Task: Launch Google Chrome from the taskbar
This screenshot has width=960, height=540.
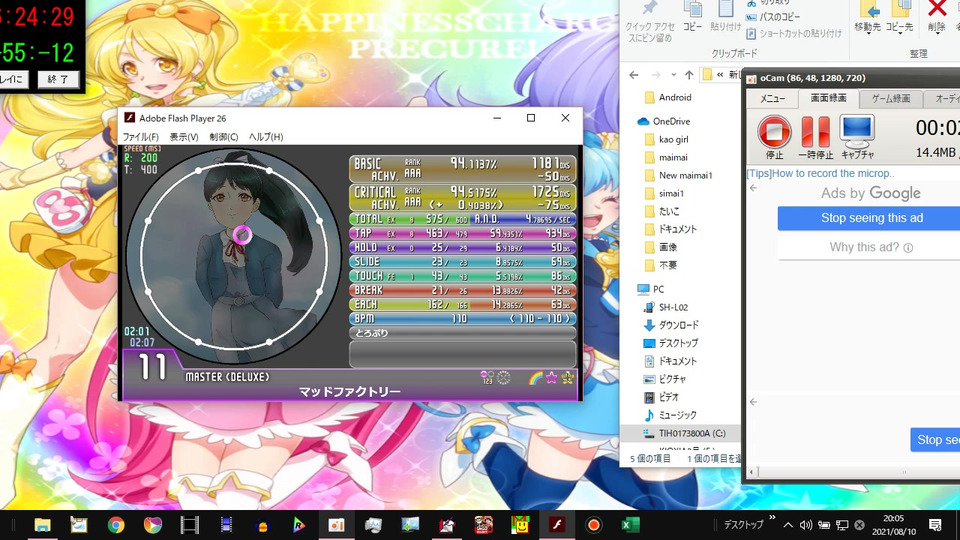Action: point(116,525)
